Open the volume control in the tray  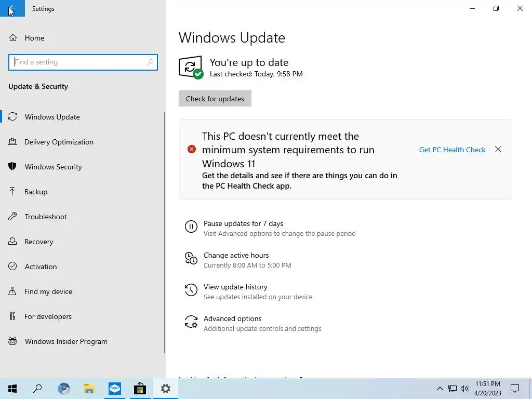pos(464,389)
